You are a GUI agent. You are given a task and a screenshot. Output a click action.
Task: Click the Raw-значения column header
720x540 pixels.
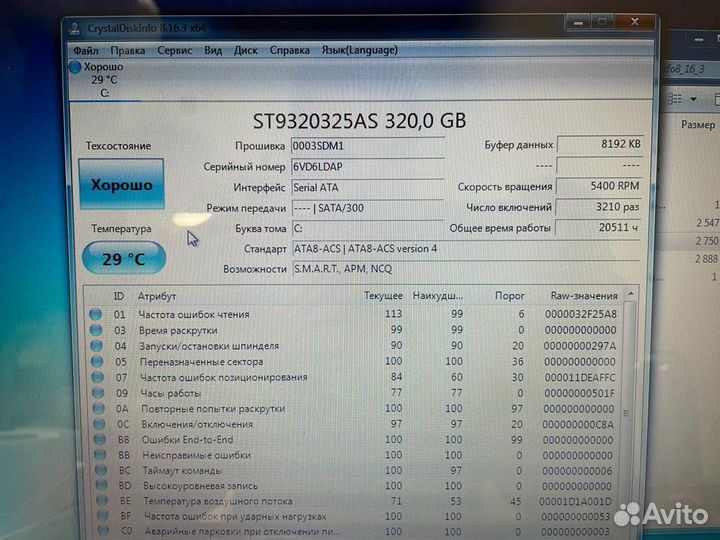tap(584, 296)
